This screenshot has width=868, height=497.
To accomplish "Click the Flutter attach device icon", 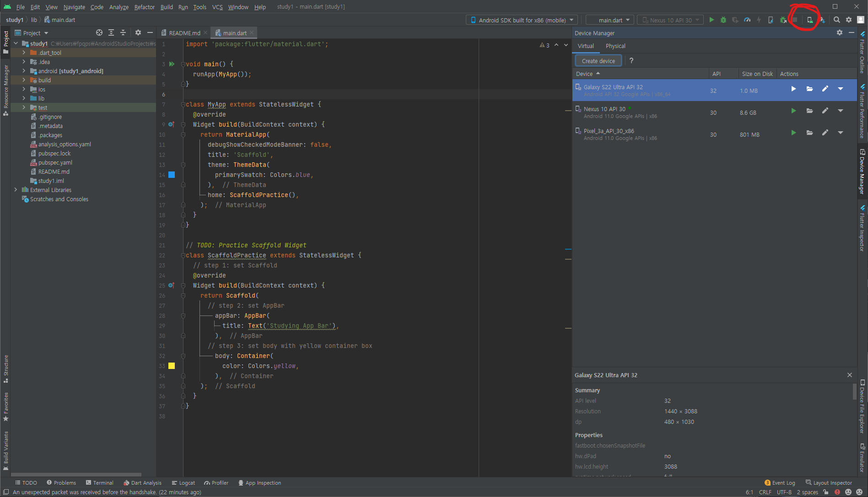I will click(x=771, y=20).
